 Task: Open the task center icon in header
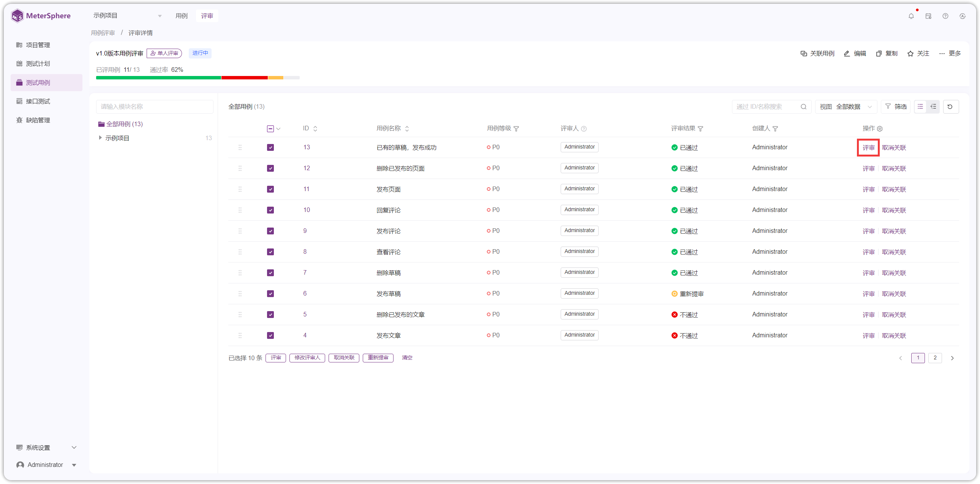coord(928,16)
